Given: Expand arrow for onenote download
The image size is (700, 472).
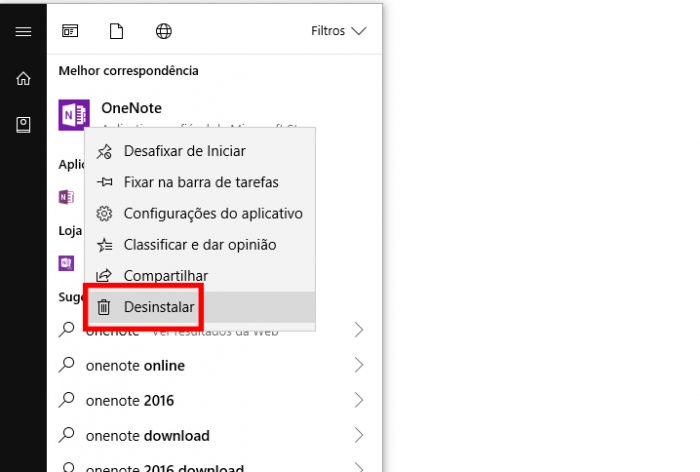Looking at the screenshot, I should pos(358,435).
